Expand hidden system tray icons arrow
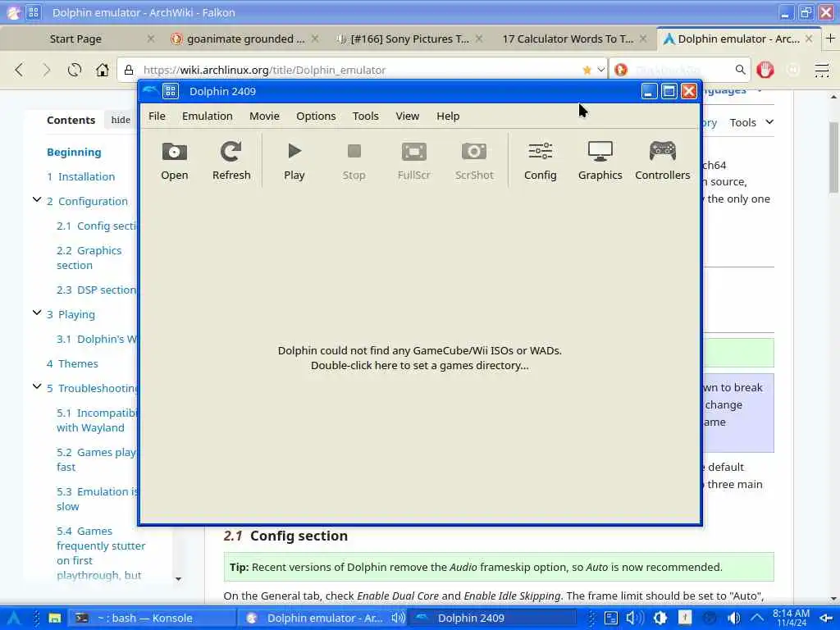This screenshot has width=840, height=630. coord(757,618)
